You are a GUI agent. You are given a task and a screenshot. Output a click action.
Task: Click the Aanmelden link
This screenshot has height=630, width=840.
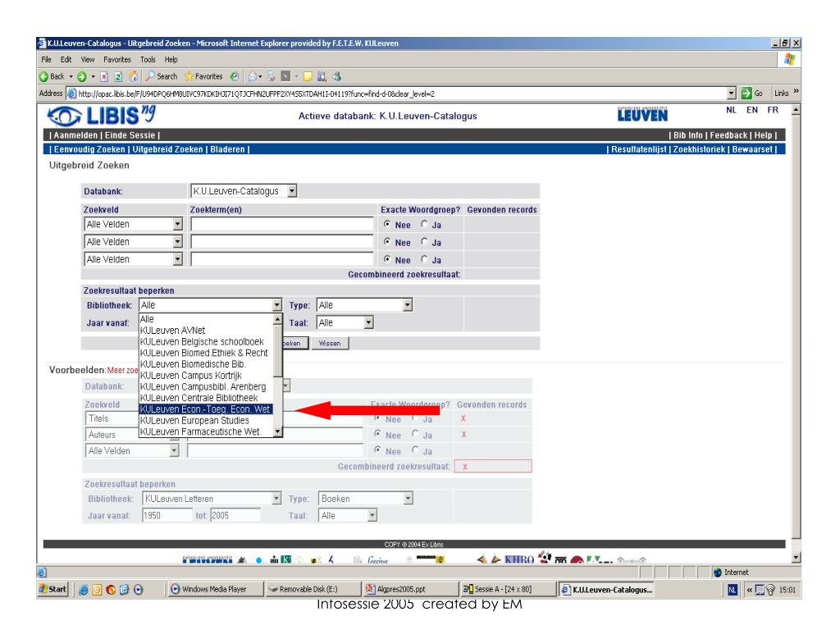click(x=75, y=135)
